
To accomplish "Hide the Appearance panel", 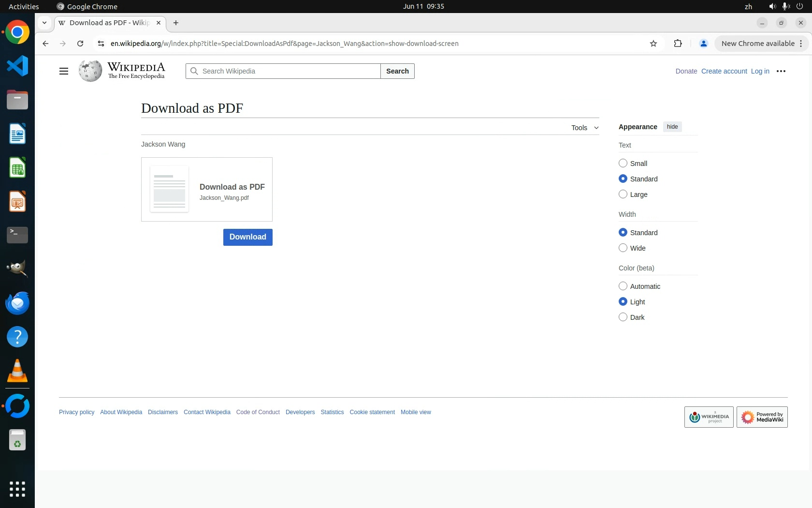I will pyautogui.click(x=672, y=127).
